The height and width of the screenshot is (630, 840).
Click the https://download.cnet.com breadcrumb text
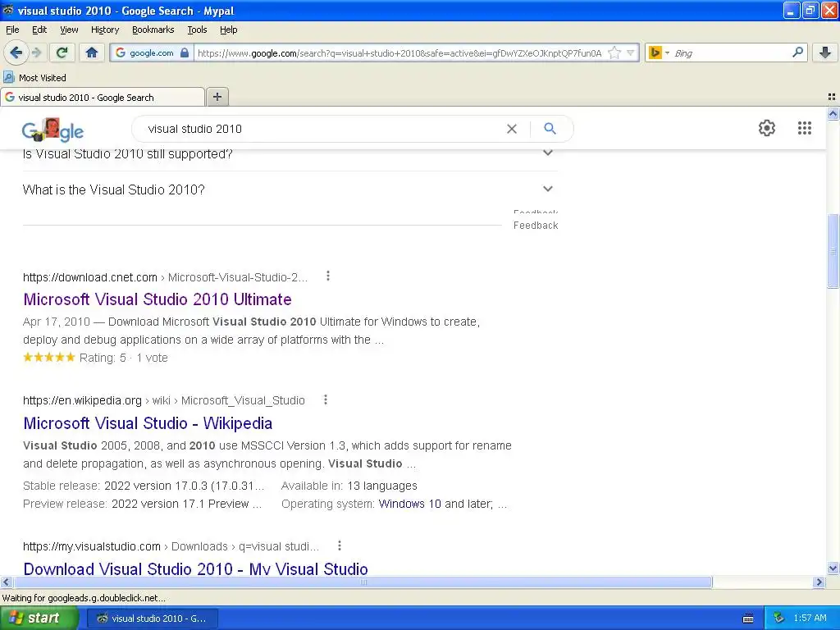pos(90,277)
